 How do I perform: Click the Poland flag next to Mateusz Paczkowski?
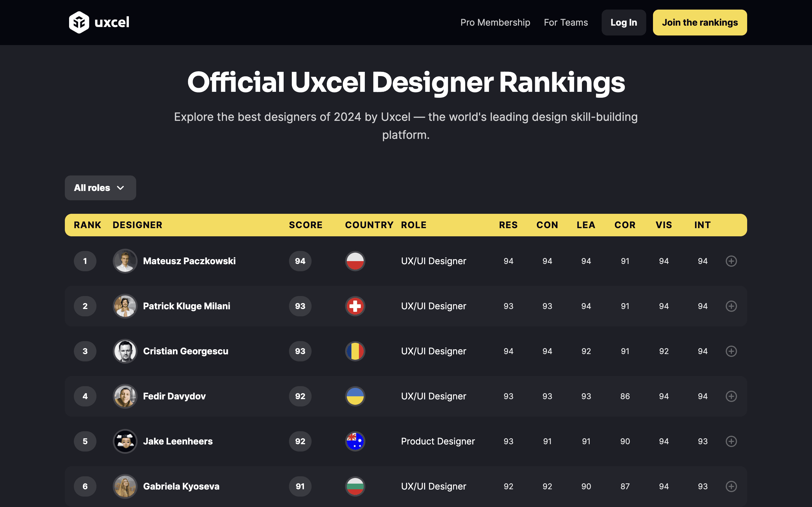coord(355,261)
